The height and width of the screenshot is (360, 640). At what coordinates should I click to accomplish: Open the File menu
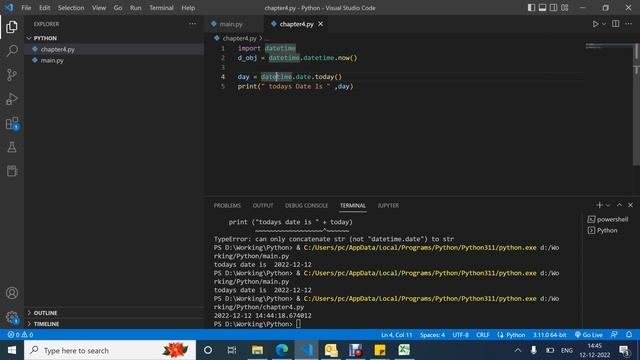pos(26,8)
